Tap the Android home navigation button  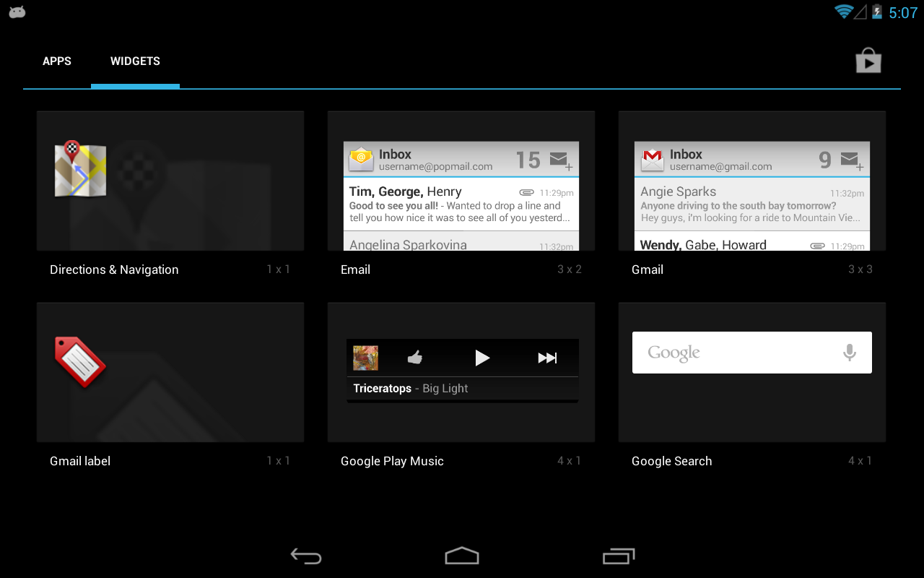(462, 556)
